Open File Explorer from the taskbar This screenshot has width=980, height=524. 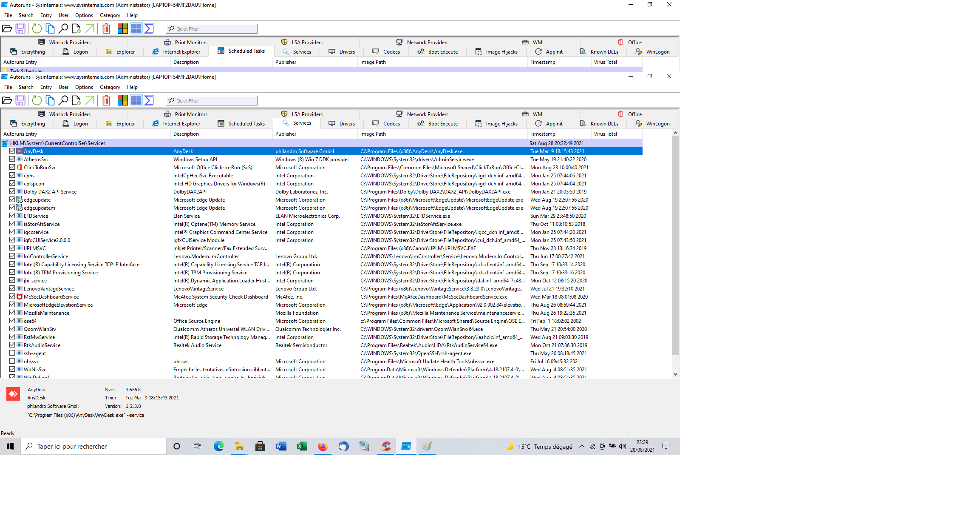click(x=239, y=446)
